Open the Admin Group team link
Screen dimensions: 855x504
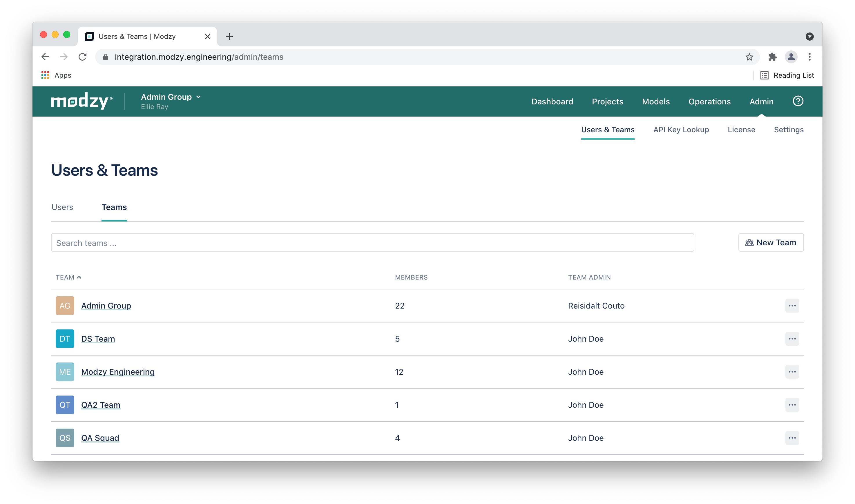[106, 306]
